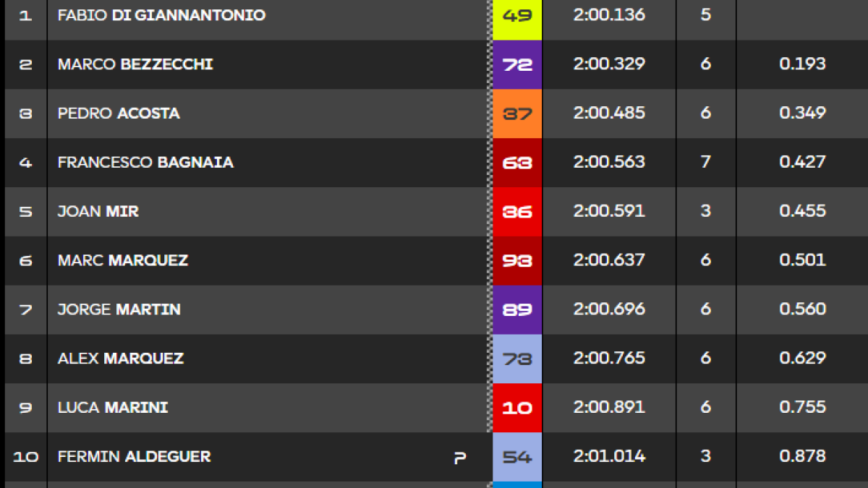Click position number 9 for Luca Marini

coord(25,408)
